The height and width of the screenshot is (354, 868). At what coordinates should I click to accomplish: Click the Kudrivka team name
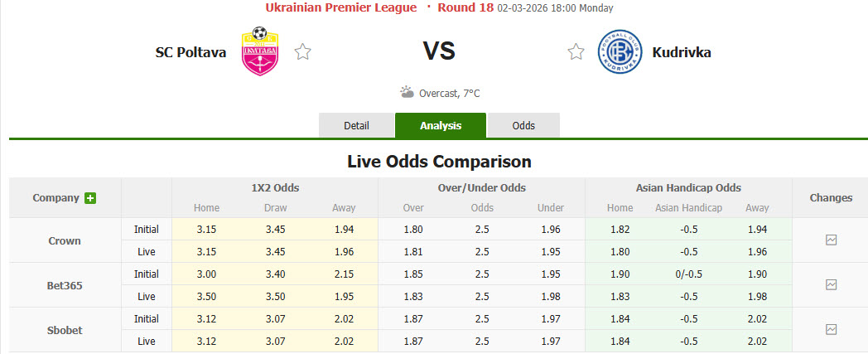click(x=682, y=52)
